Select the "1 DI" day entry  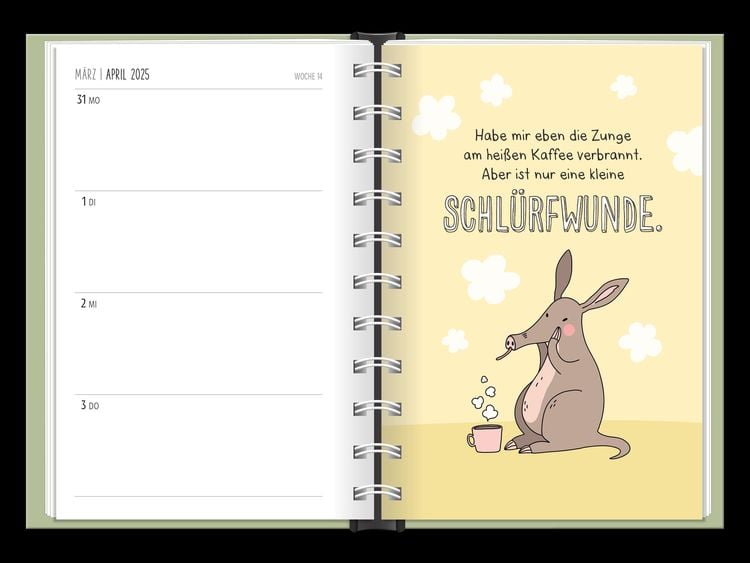pyautogui.click(x=88, y=202)
